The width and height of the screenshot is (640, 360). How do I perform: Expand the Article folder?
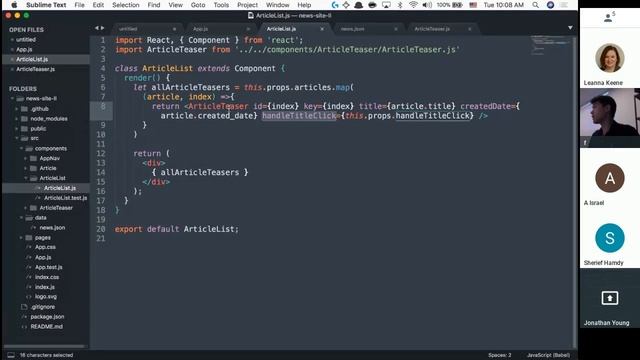(x=26, y=168)
